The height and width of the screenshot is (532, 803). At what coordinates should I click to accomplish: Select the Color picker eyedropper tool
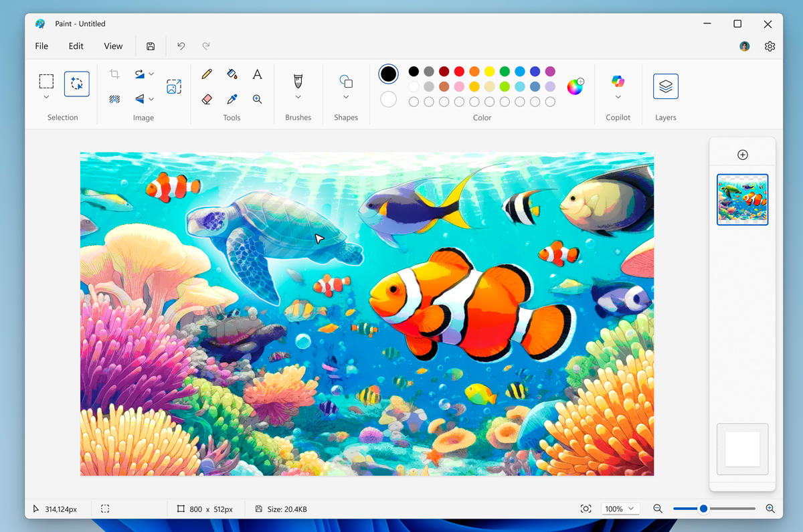[232, 99]
